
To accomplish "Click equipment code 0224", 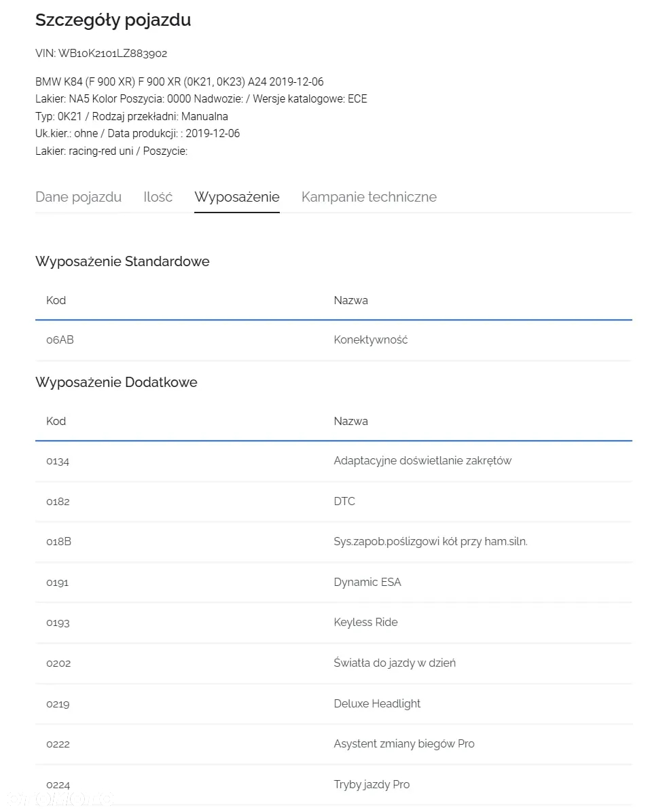I will (x=58, y=785).
